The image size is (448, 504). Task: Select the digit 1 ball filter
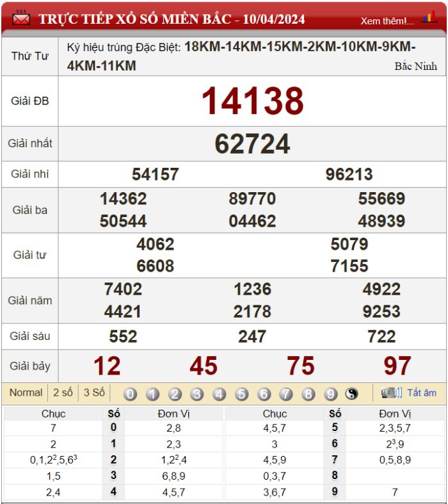152,394
